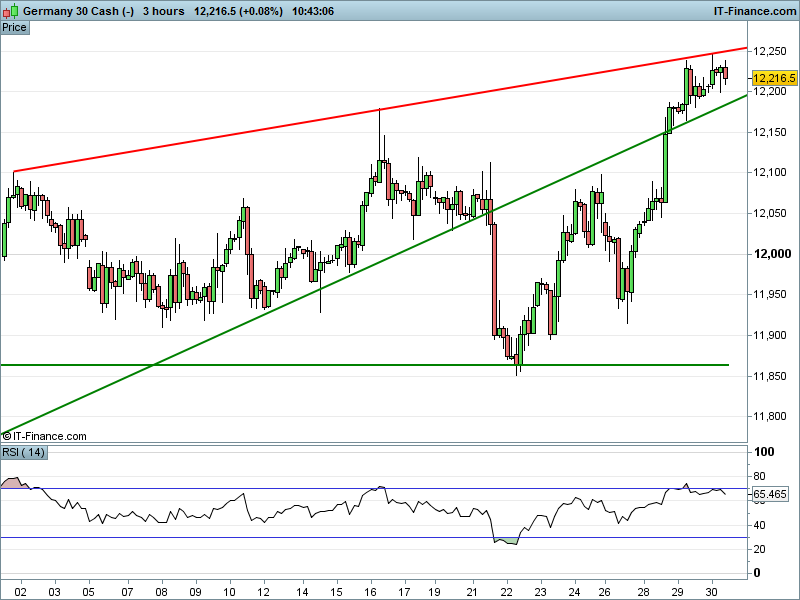Screen dimensions: 800x600
Task: Click date label 22 on time axis
Action: pos(507,592)
